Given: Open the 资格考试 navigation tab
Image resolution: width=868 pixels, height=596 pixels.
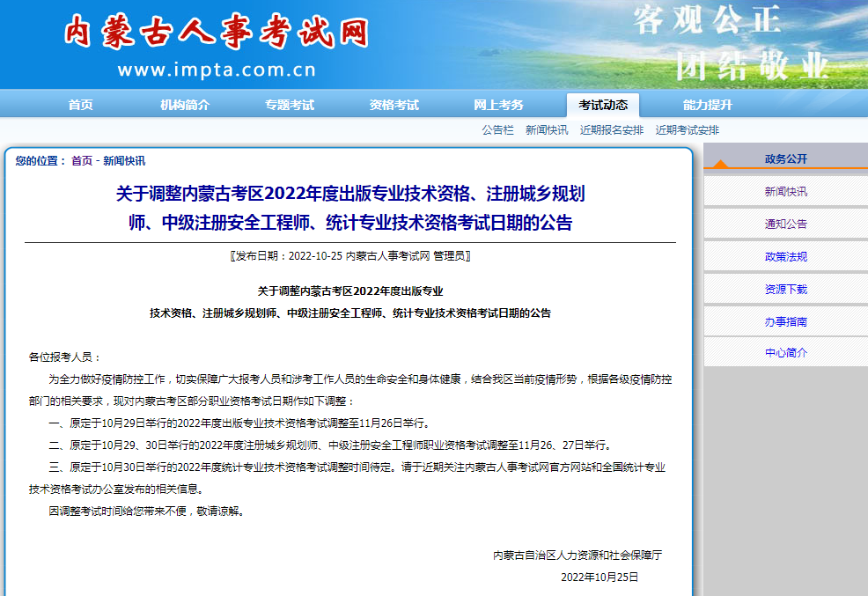Looking at the screenshot, I should click(394, 105).
